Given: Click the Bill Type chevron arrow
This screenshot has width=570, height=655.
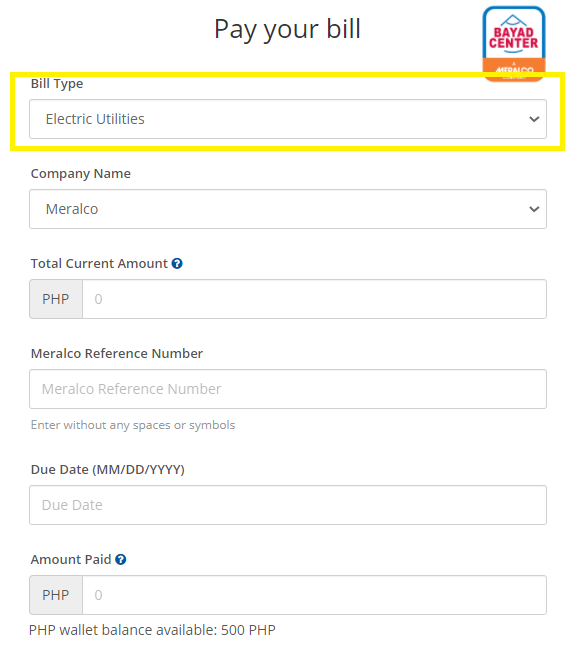Looking at the screenshot, I should click(x=534, y=119).
